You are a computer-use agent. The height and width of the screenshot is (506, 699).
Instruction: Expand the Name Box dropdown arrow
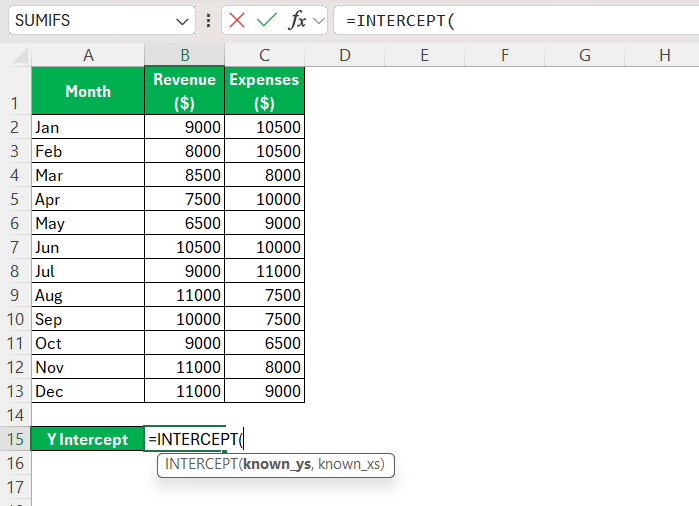coord(182,21)
